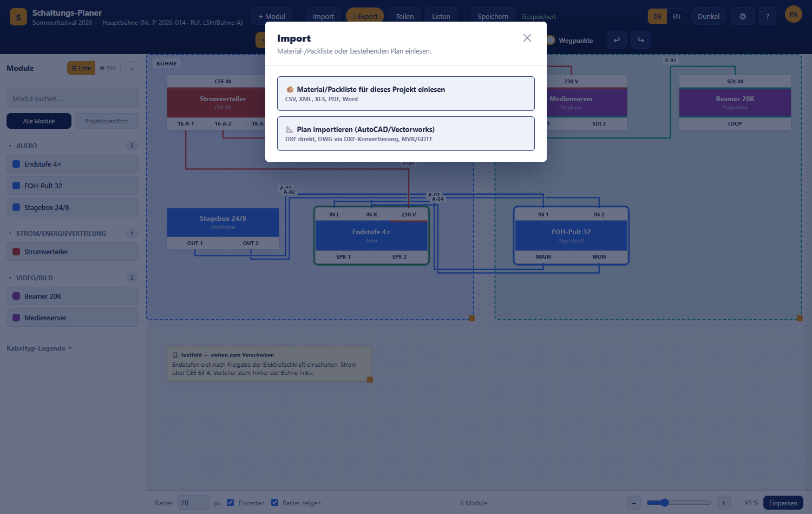Collapse the VIDEO/BILD module group
Image resolution: width=812 pixels, height=514 pixels.
coord(10,278)
